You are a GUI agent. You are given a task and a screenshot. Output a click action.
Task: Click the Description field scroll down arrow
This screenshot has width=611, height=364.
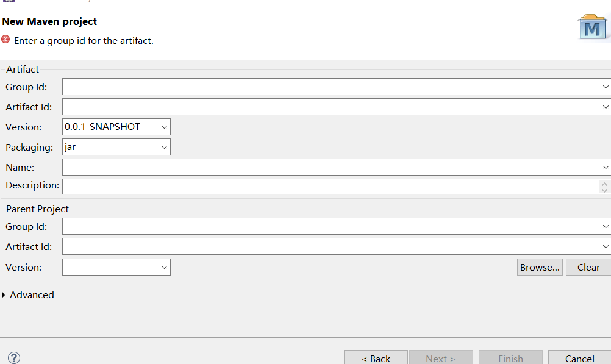[604, 190]
